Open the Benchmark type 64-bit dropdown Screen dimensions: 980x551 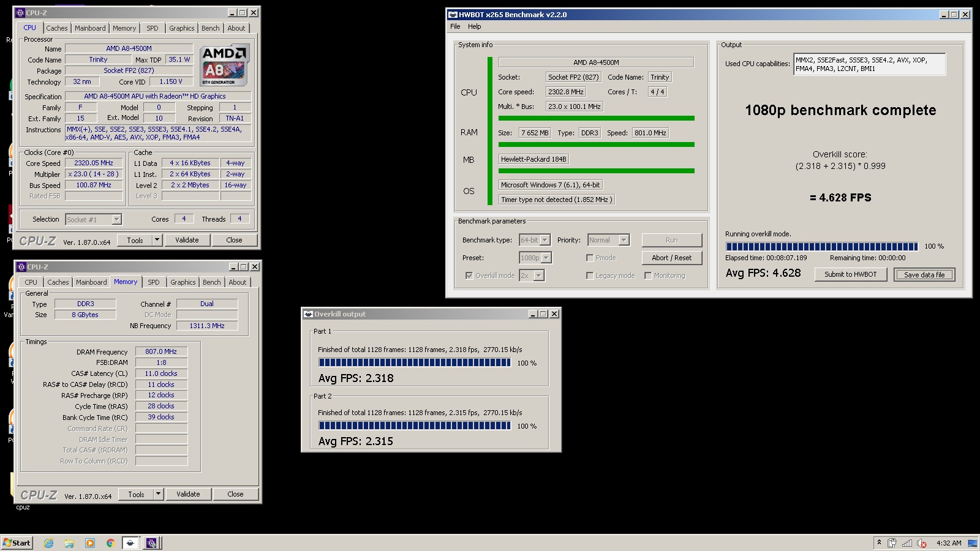[x=535, y=240]
